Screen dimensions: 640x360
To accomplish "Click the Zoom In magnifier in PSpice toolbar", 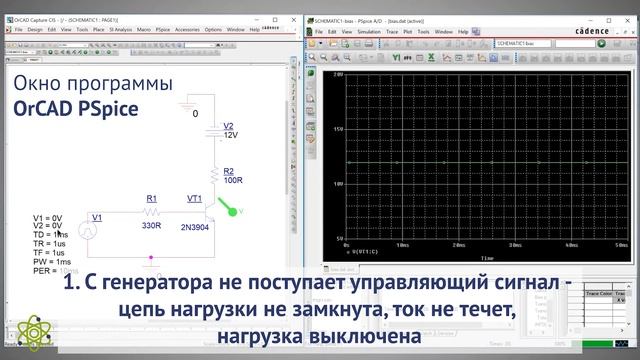I will [312, 58].
